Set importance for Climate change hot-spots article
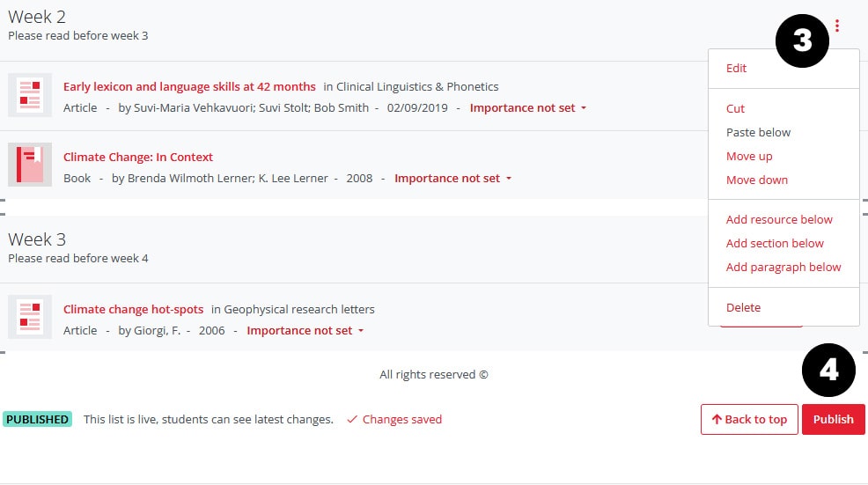 [305, 331]
